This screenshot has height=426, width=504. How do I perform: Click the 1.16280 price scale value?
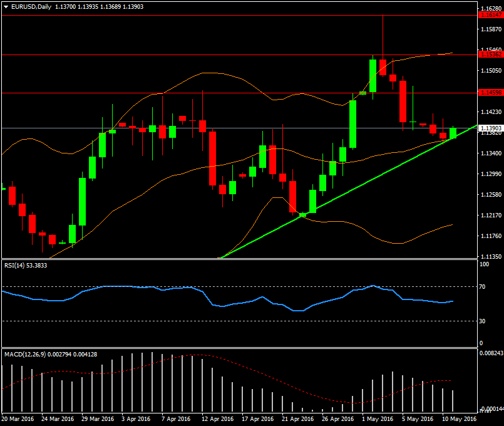click(490, 9)
